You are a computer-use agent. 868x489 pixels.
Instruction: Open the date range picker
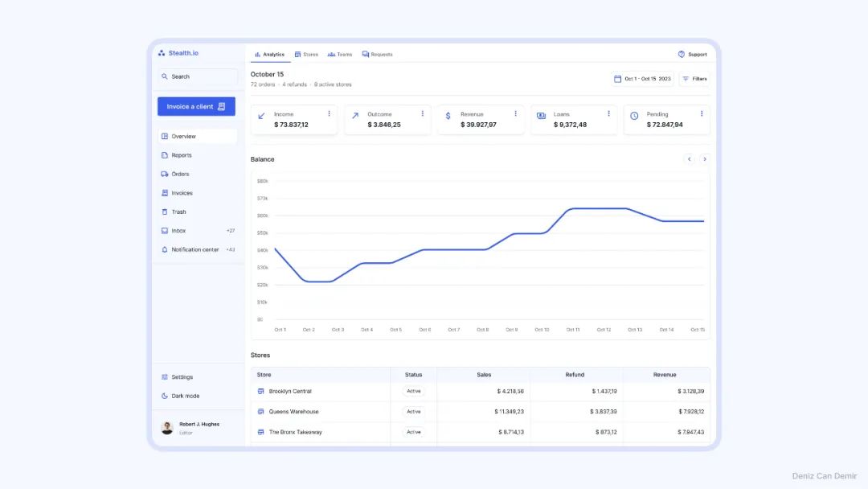[642, 79]
